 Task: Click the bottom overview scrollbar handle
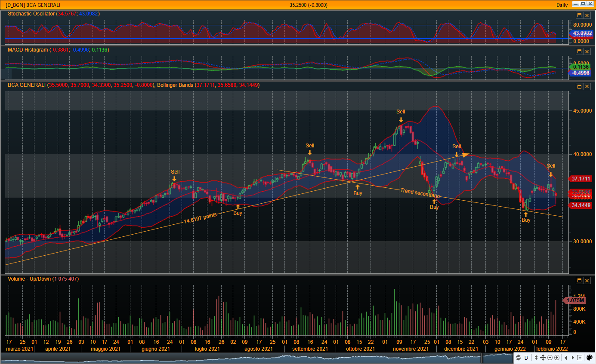click(482, 358)
